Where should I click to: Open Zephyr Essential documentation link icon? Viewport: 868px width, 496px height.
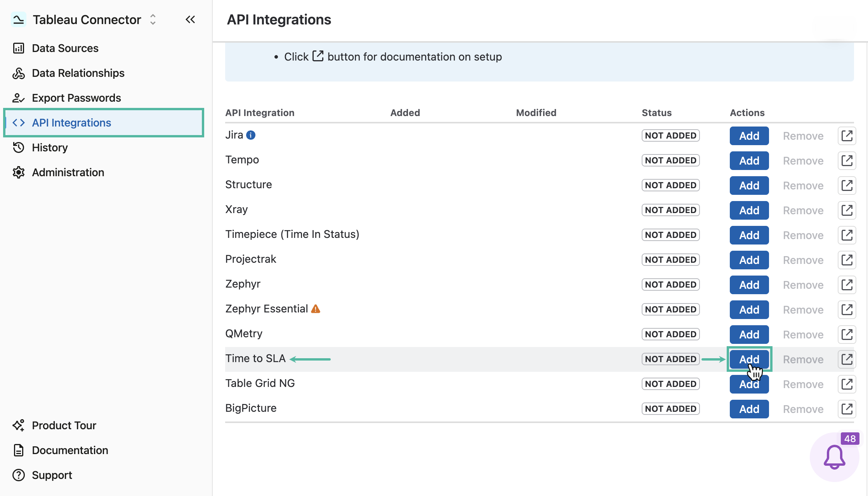(847, 310)
